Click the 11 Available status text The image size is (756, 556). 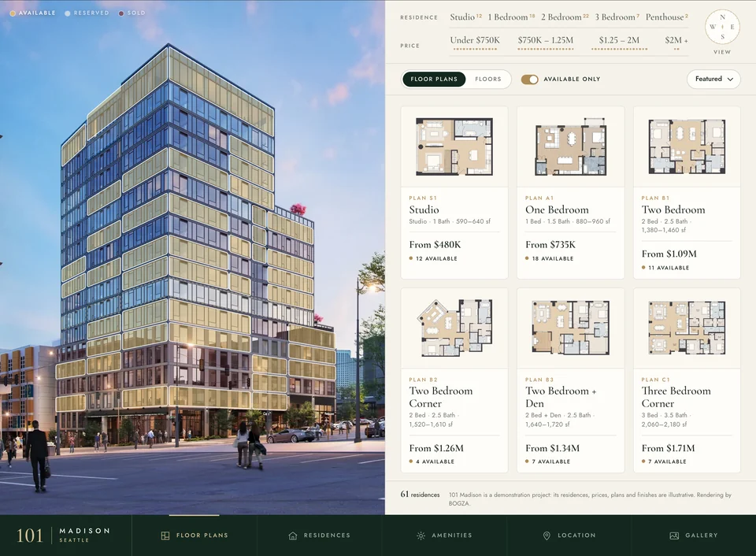coord(669,268)
